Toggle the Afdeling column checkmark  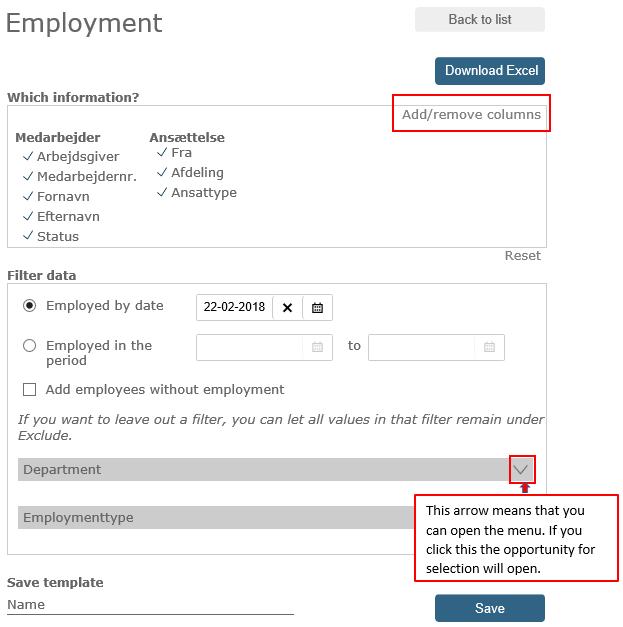click(x=162, y=173)
